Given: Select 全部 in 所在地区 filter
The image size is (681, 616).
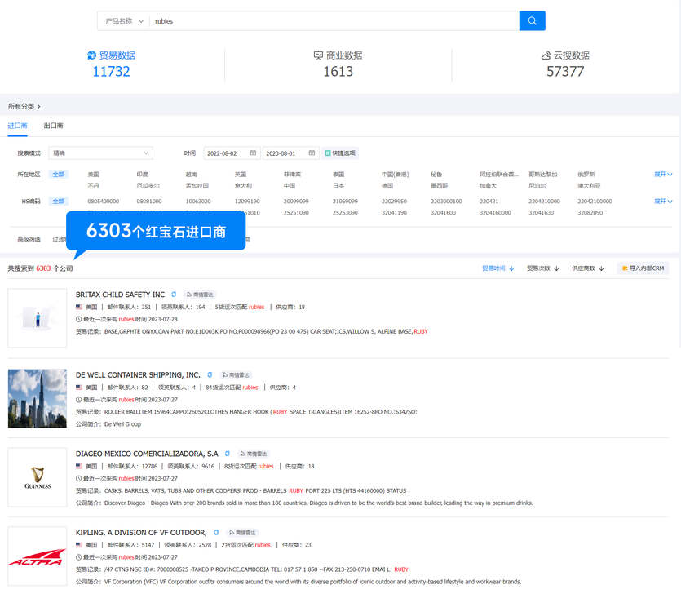Looking at the screenshot, I should 58,175.
